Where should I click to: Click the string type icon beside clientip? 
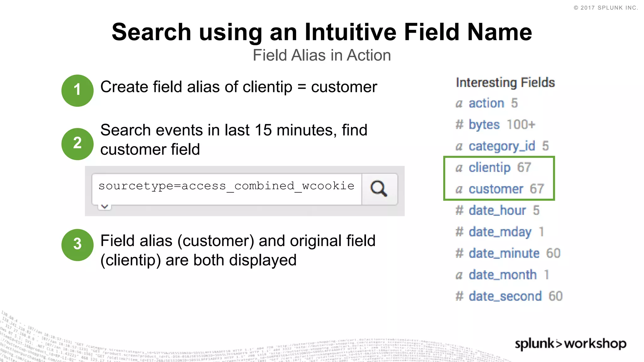459,168
